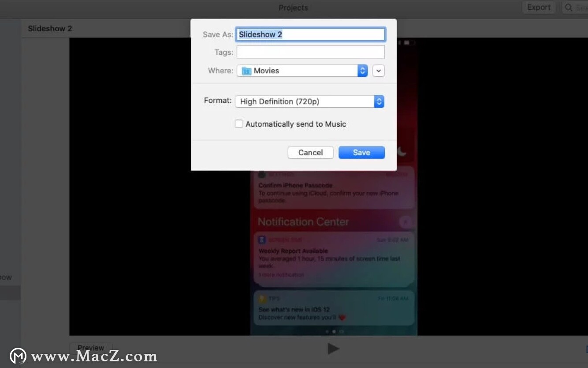
Task: Play the slideshow with play icon
Action: coord(333,349)
